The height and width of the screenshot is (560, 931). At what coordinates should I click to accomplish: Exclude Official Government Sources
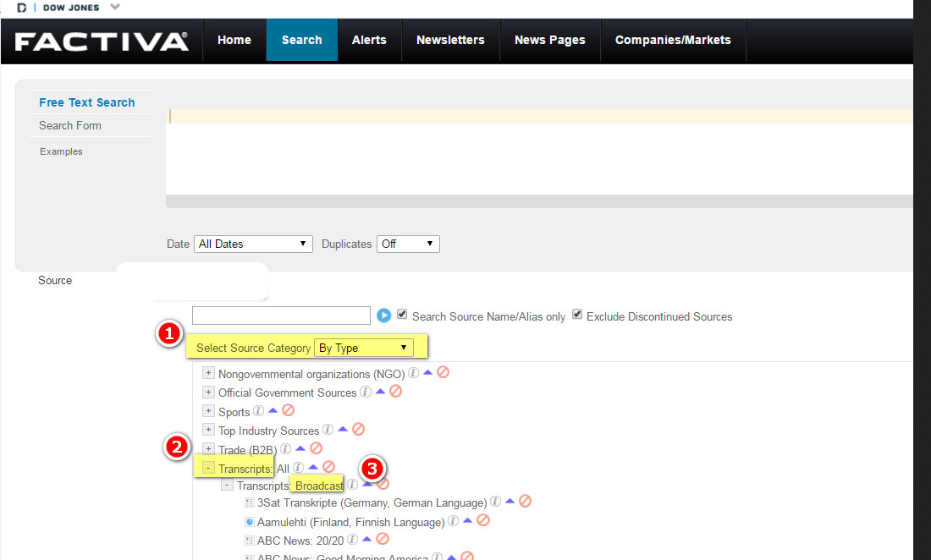coord(395,391)
